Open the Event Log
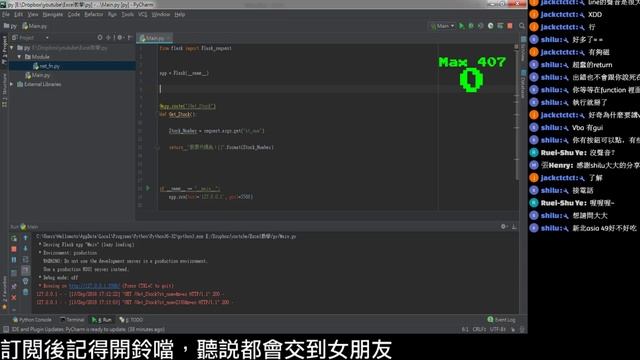Image resolution: width=640 pixels, height=360 pixels. tap(501, 320)
